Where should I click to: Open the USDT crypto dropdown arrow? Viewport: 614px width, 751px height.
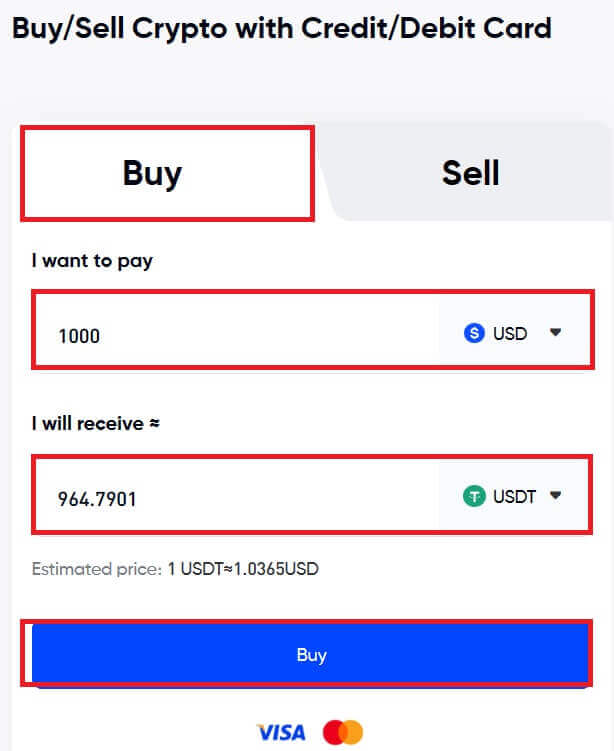(x=556, y=495)
